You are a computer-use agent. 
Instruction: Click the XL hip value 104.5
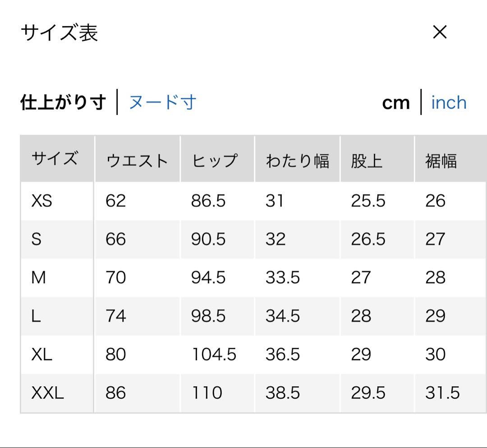(214, 354)
